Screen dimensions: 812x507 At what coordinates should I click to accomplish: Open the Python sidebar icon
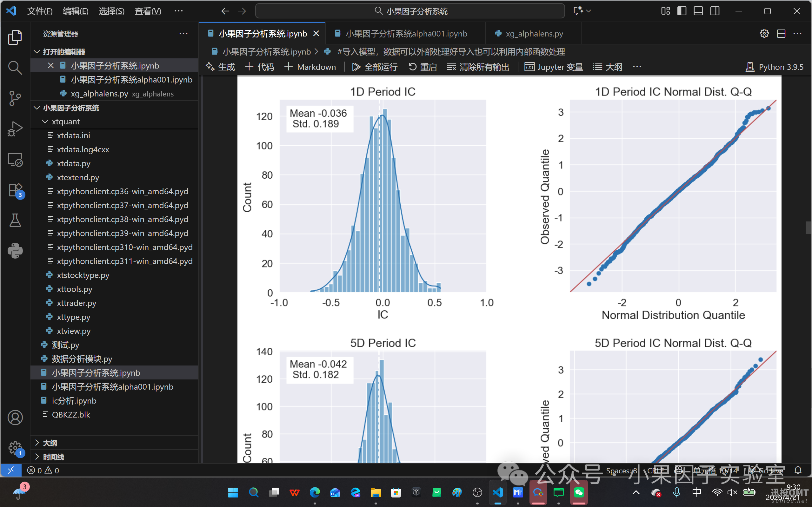(15, 250)
